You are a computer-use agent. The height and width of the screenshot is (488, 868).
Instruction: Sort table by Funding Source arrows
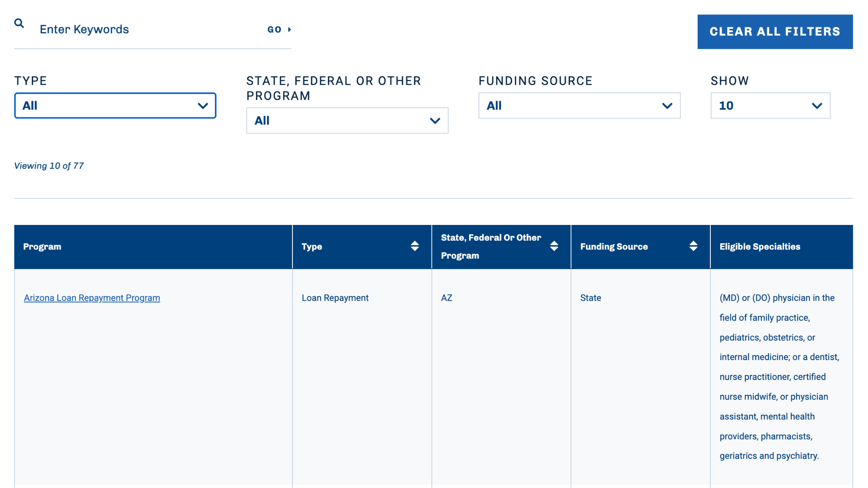(x=693, y=246)
